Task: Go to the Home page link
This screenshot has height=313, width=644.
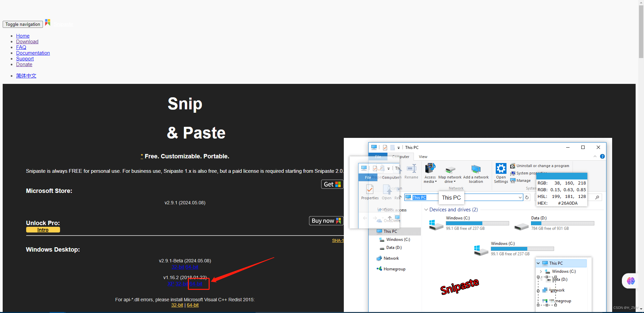Action: pos(23,36)
